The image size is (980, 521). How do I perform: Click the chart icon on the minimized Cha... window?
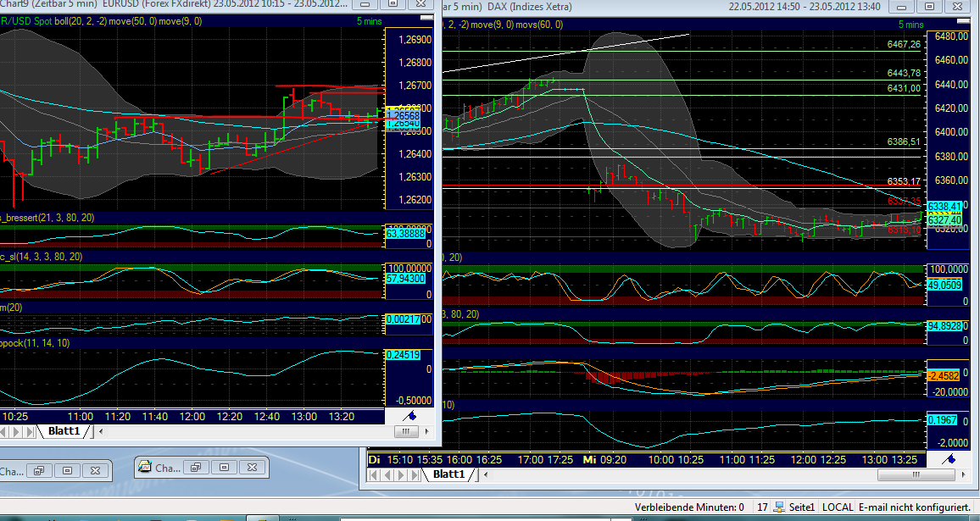(x=144, y=467)
